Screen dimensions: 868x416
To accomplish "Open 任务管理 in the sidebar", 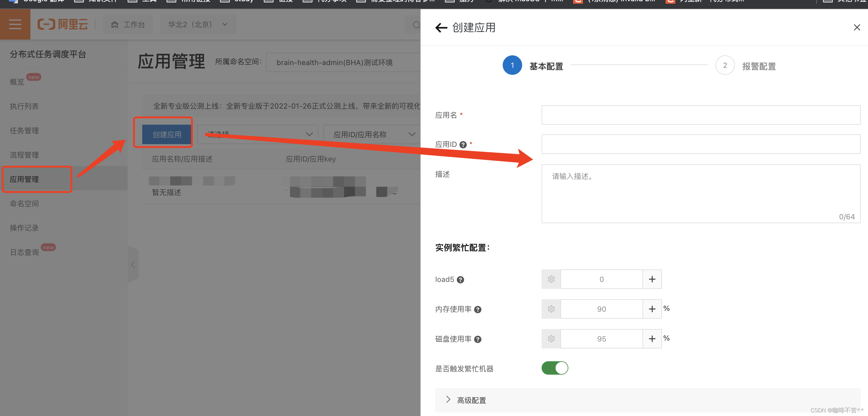I will pyautogui.click(x=24, y=130).
